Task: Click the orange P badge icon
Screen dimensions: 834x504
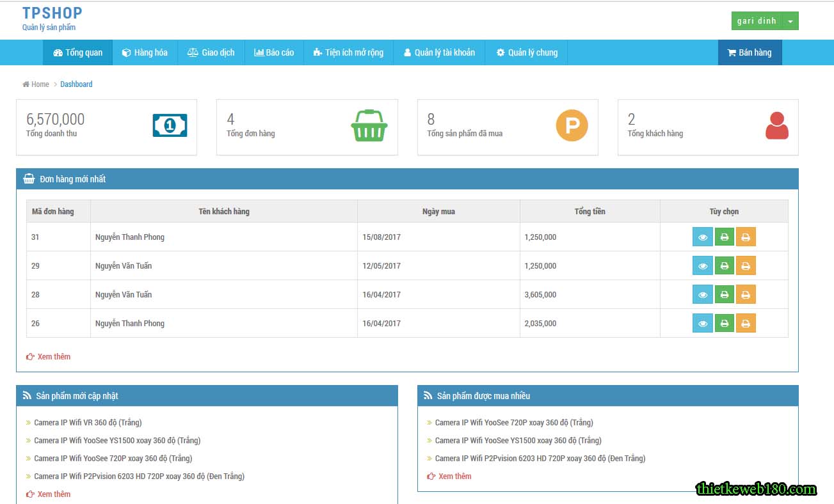Action: [572, 126]
